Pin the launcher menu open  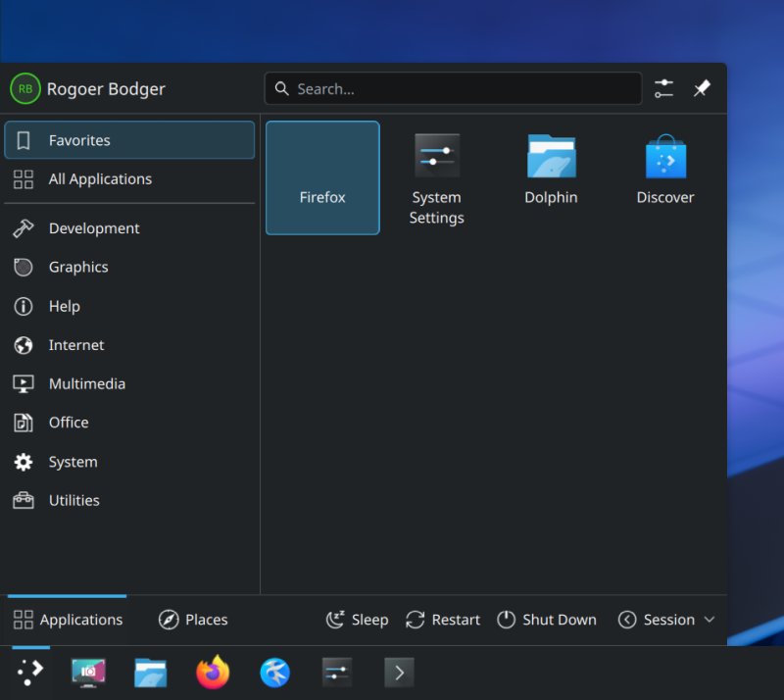702,89
